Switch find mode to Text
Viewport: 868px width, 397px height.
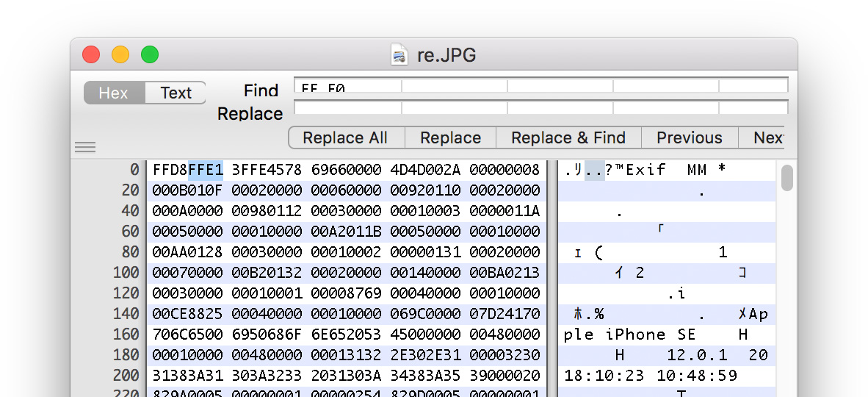[176, 93]
